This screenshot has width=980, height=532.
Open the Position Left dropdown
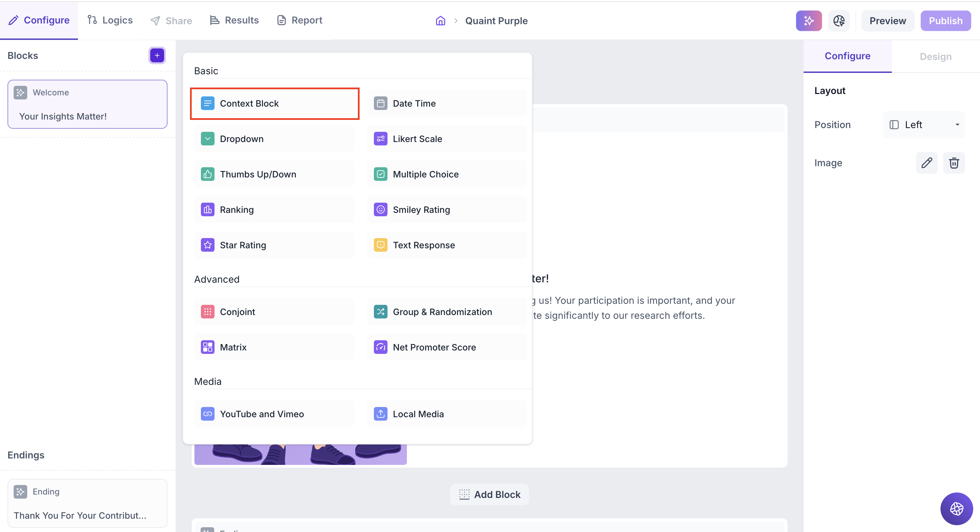923,125
